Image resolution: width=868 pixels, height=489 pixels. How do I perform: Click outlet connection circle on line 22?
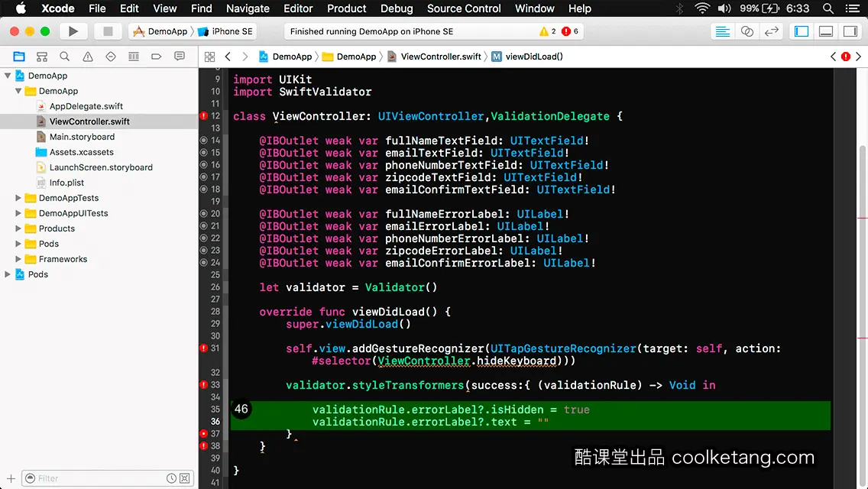pyautogui.click(x=203, y=238)
